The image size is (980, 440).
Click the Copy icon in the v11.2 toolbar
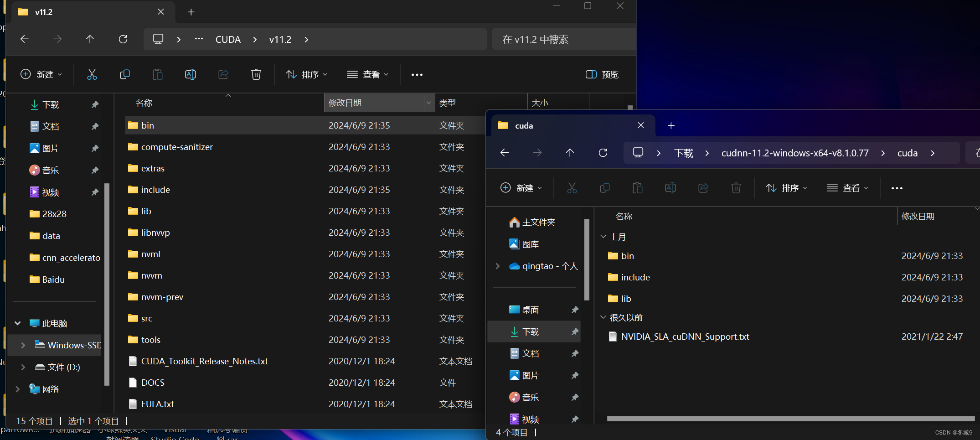coord(124,74)
